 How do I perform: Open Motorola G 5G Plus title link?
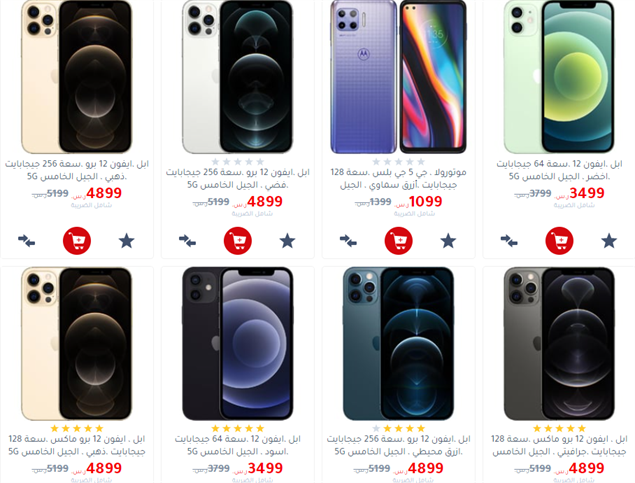398,179
